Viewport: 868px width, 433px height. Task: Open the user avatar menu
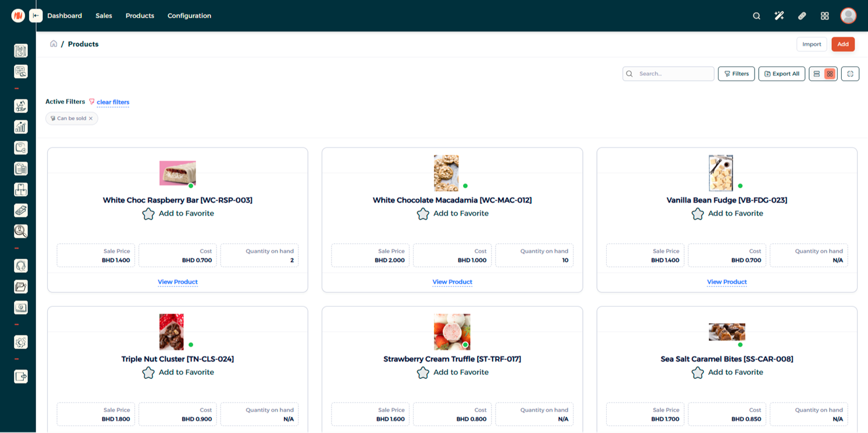tap(848, 16)
